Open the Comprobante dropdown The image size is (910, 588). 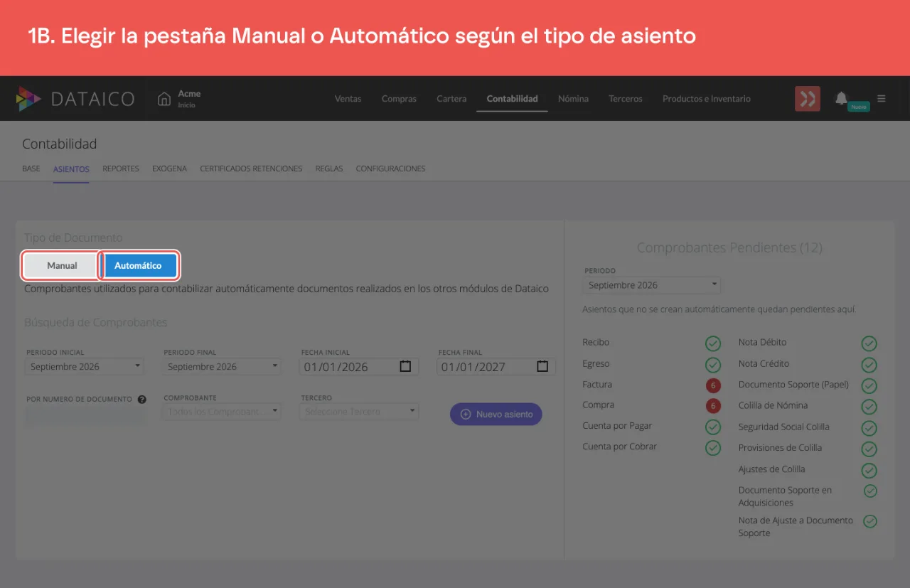tap(222, 412)
